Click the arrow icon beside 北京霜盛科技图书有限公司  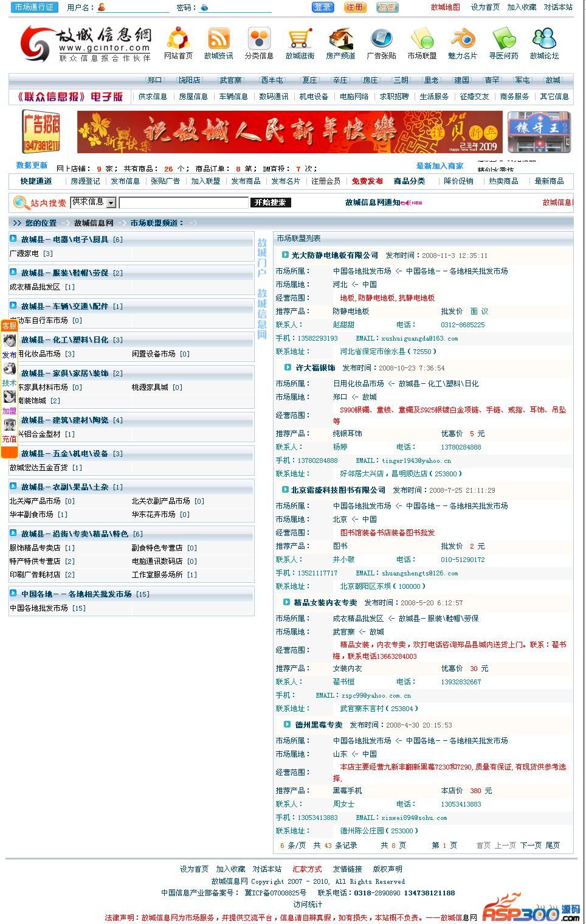pos(284,490)
